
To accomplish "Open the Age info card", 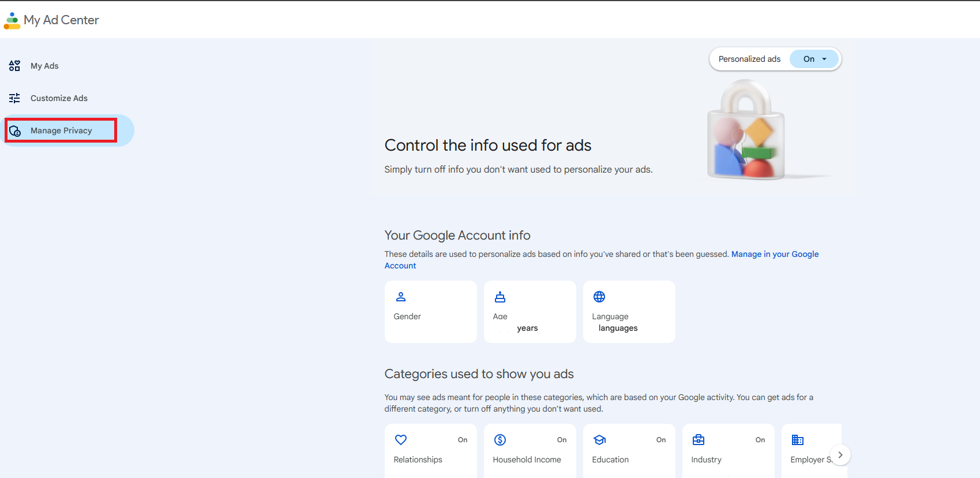I will click(530, 312).
